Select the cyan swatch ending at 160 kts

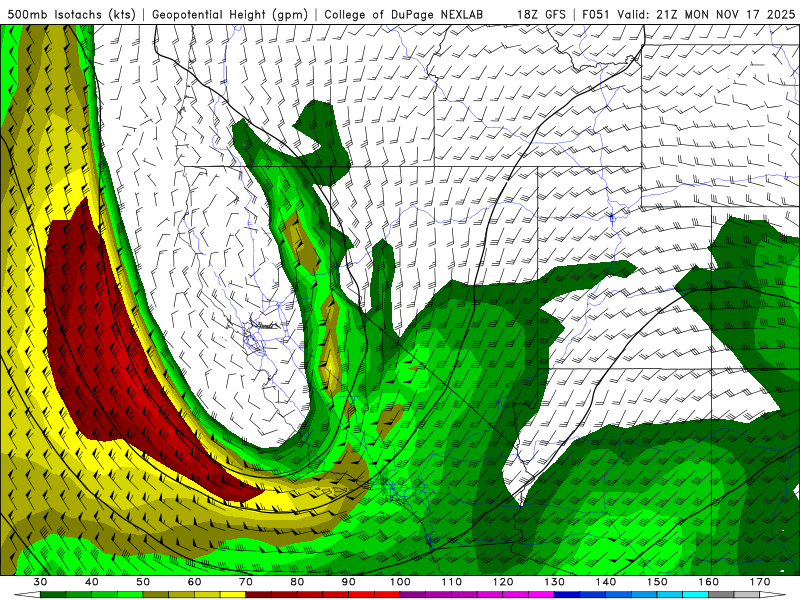(x=695, y=594)
